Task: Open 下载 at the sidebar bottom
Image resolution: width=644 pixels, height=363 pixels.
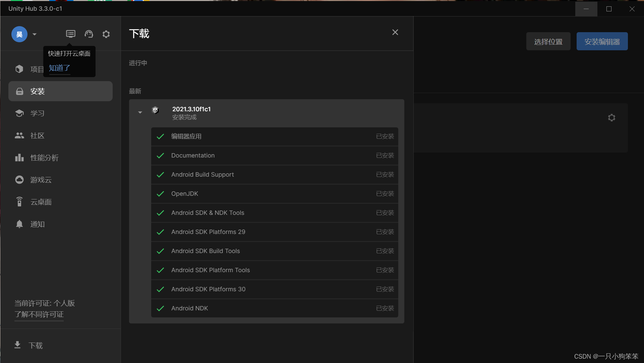Action: (36, 345)
